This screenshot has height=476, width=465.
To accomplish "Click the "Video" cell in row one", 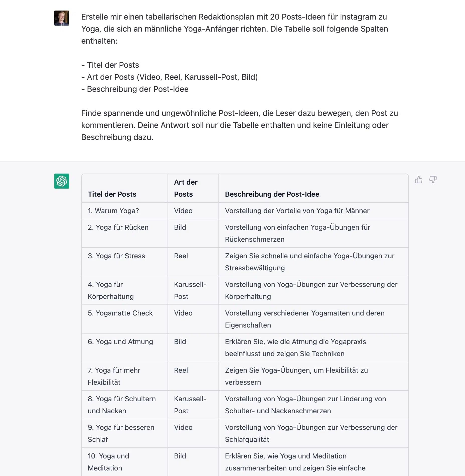I will tap(183, 211).
